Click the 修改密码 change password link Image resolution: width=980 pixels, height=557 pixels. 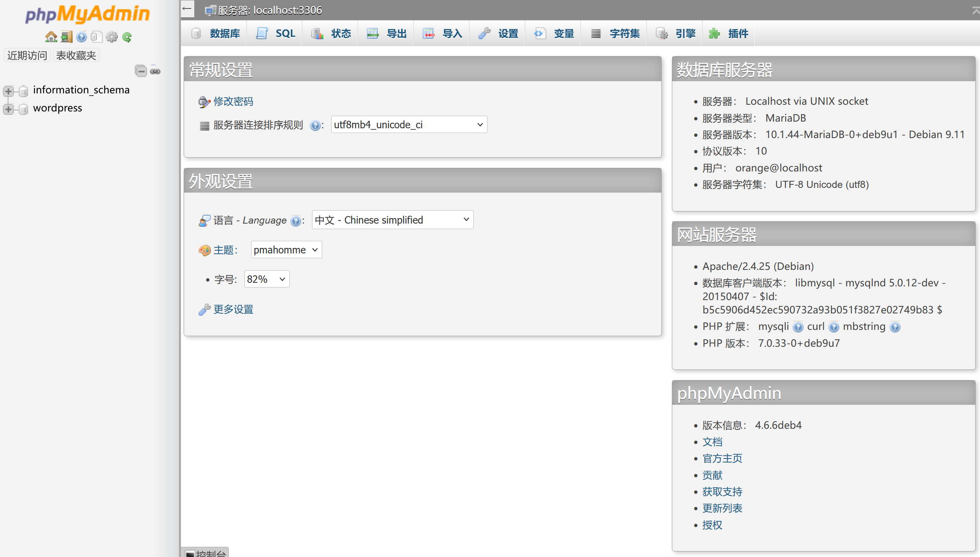(x=234, y=102)
